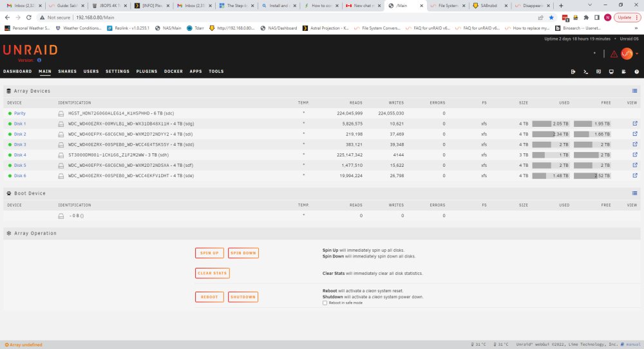Reload the page with browser refresh
This screenshot has height=349, width=644.
tap(29, 17)
